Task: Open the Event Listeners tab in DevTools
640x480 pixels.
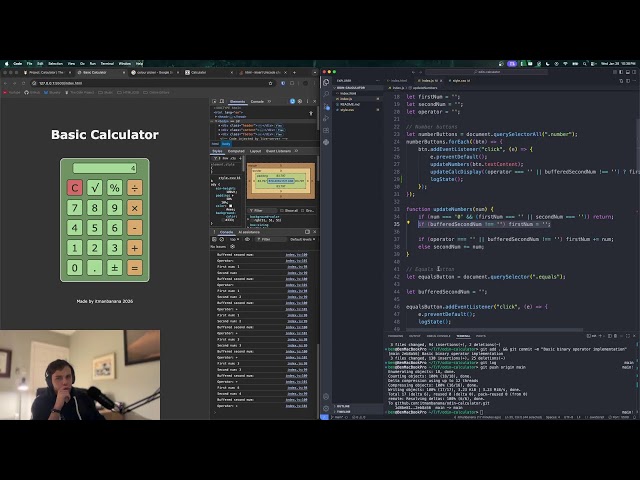Action: 278,151
